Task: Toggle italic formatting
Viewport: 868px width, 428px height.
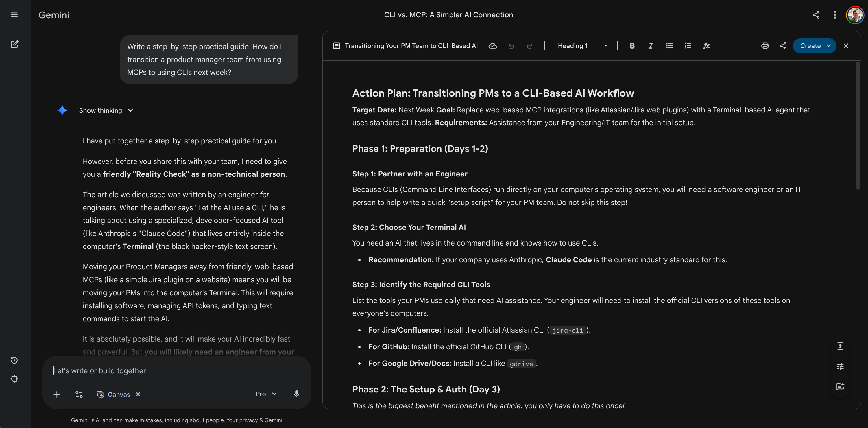Action: 651,46
